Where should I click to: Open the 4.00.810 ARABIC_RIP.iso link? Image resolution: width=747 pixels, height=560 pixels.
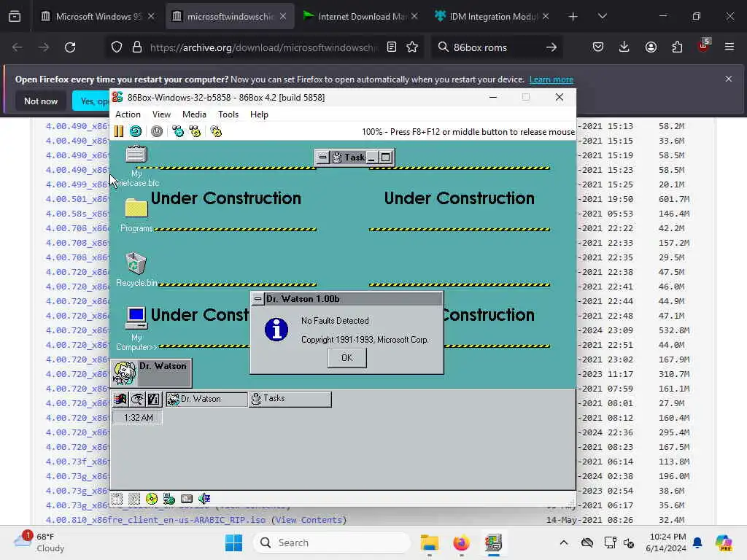click(155, 519)
